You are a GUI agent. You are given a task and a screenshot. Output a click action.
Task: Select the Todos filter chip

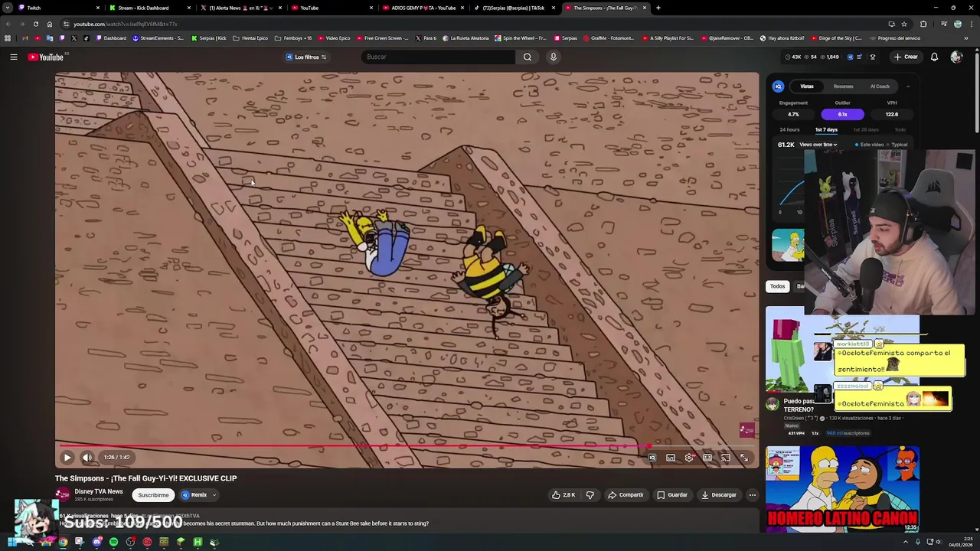click(777, 286)
